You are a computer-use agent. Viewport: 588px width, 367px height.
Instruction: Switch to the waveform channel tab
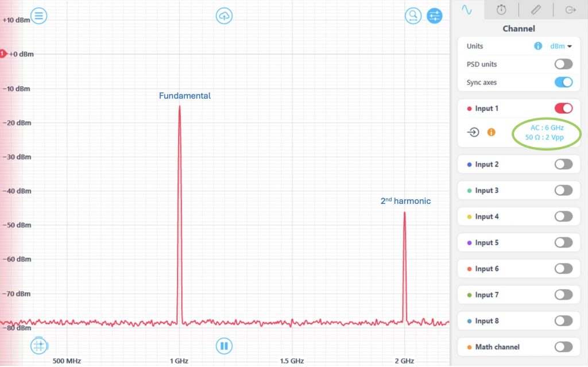[467, 10]
